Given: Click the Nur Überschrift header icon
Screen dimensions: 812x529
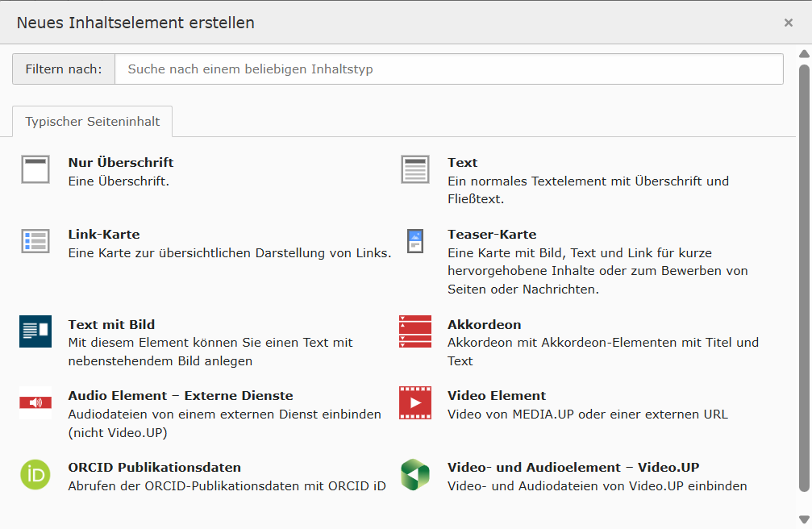Looking at the screenshot, I should click(35, 169).
